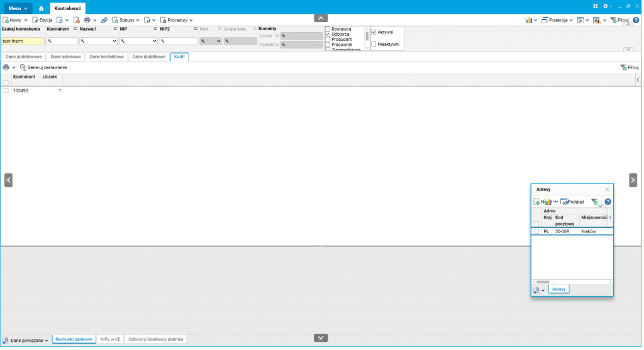Click the Adresy tab button in Adresy panel

pyautogui.click(x=558, y=289)
